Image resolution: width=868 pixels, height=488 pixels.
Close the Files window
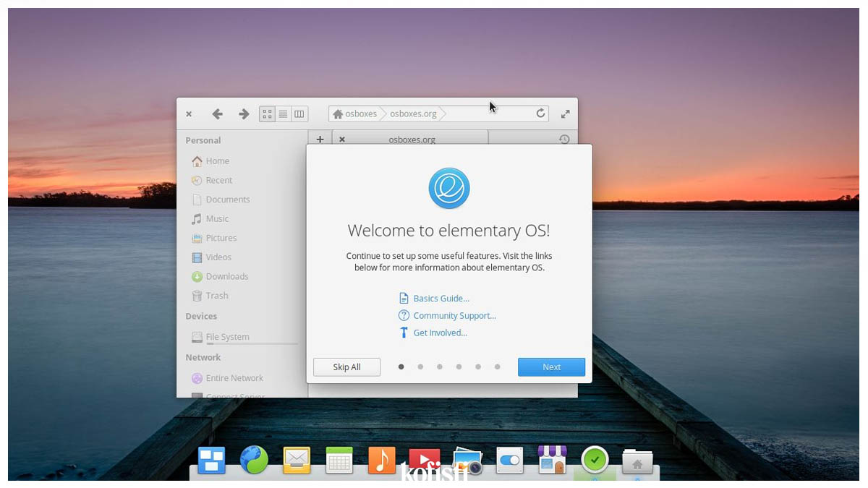189,114
